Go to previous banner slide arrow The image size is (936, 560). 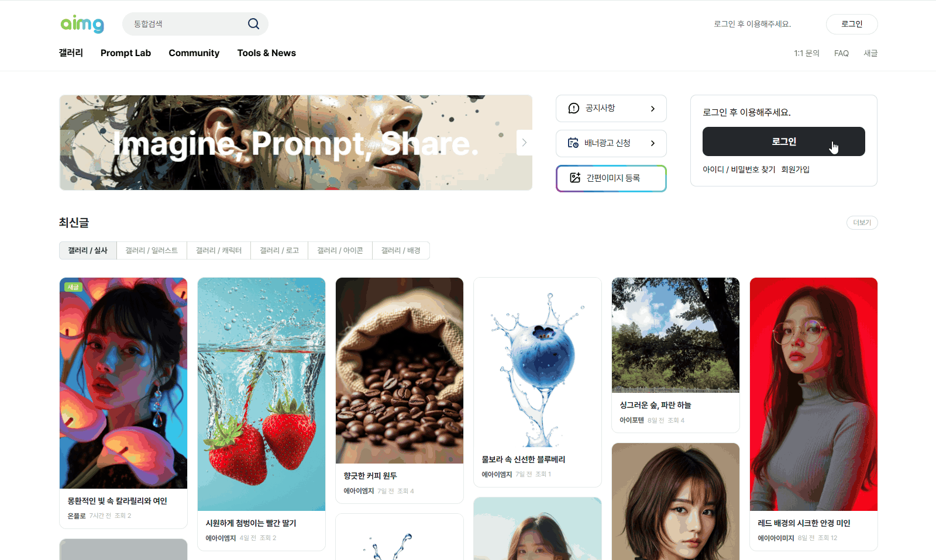click(68, 143)
